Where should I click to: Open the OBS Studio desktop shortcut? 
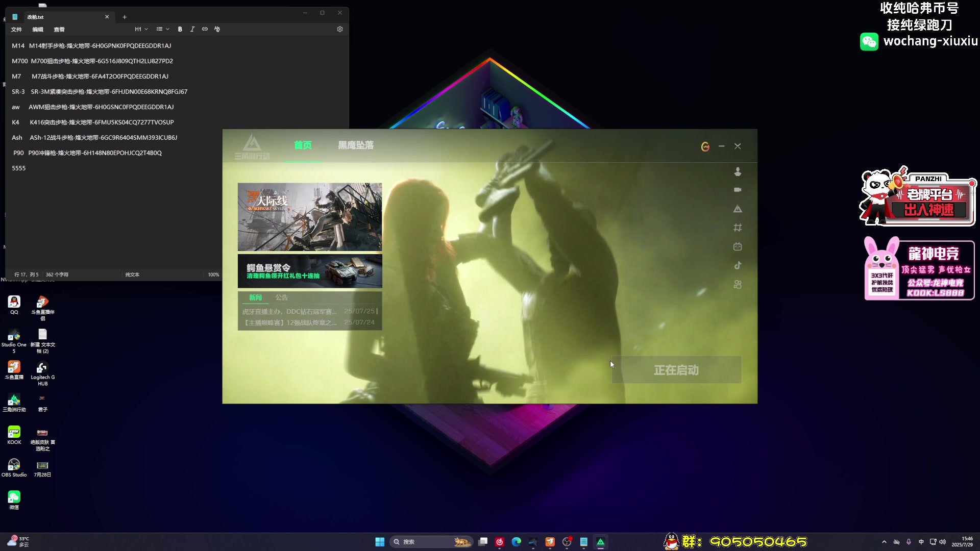pos(14,468)
